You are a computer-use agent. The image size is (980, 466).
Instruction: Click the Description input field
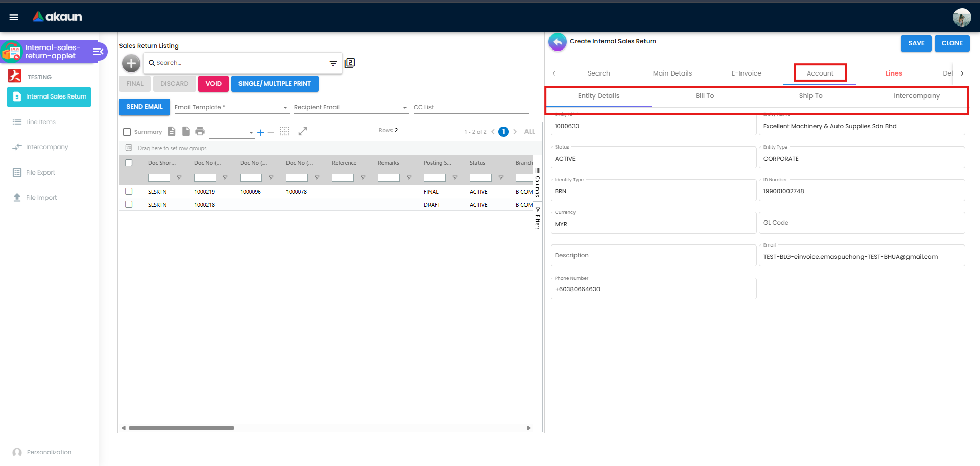[653, 255]
